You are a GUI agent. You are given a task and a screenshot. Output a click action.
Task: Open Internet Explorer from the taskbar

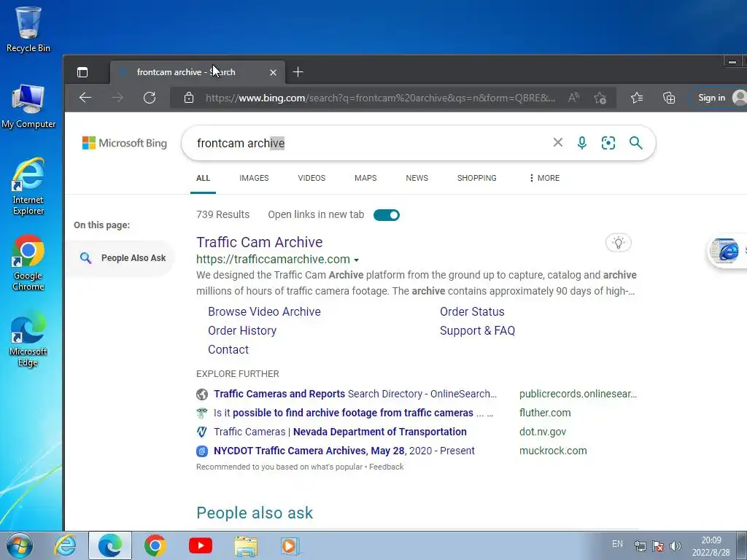65,545
